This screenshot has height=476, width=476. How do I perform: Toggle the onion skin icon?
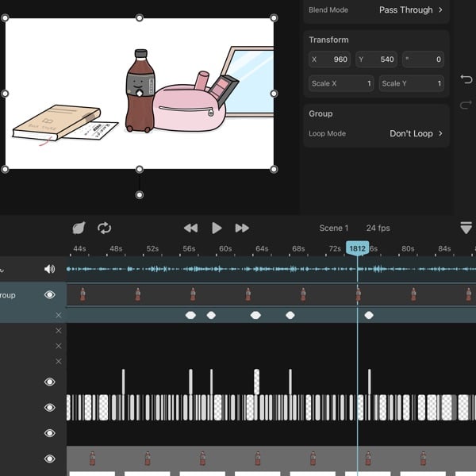[79, 228]
